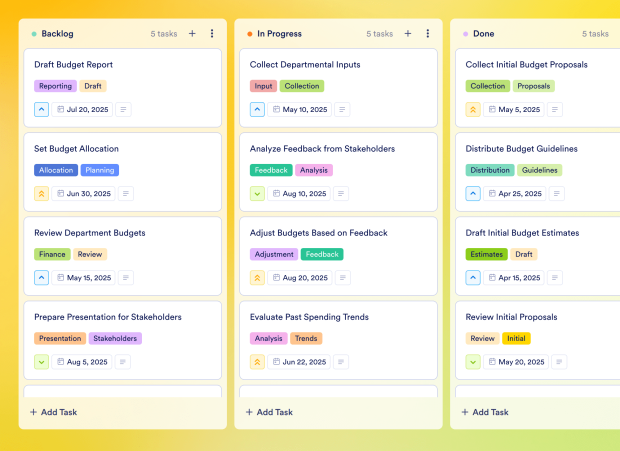Select the Finance tag
This screenshot has width=620, height=451.
[x=52, y=255]
